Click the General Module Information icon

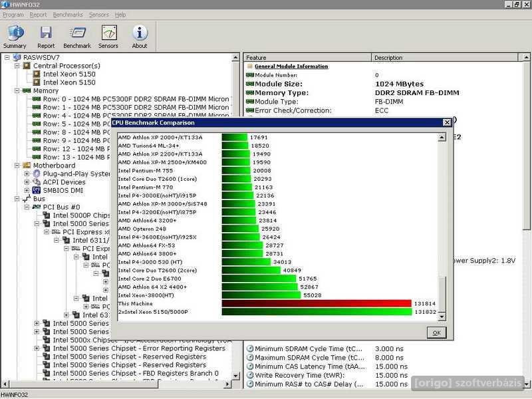click(x=250, y=66)
